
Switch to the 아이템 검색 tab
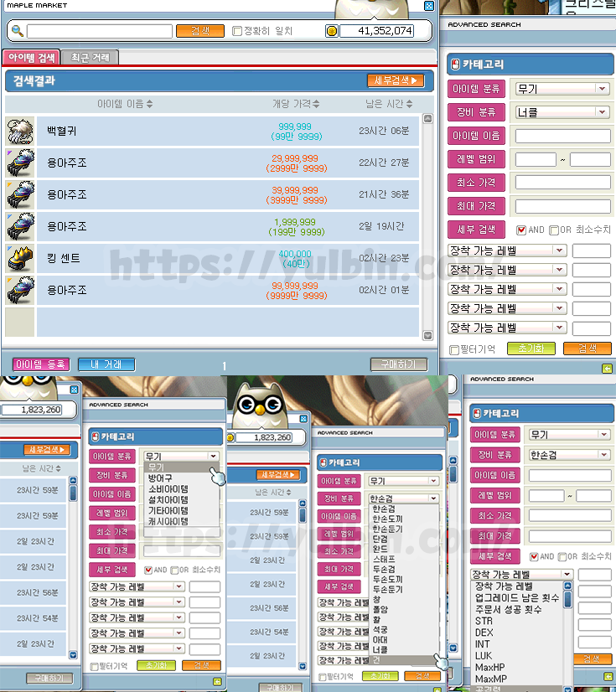pyautogui.click(x=31, y=57)
